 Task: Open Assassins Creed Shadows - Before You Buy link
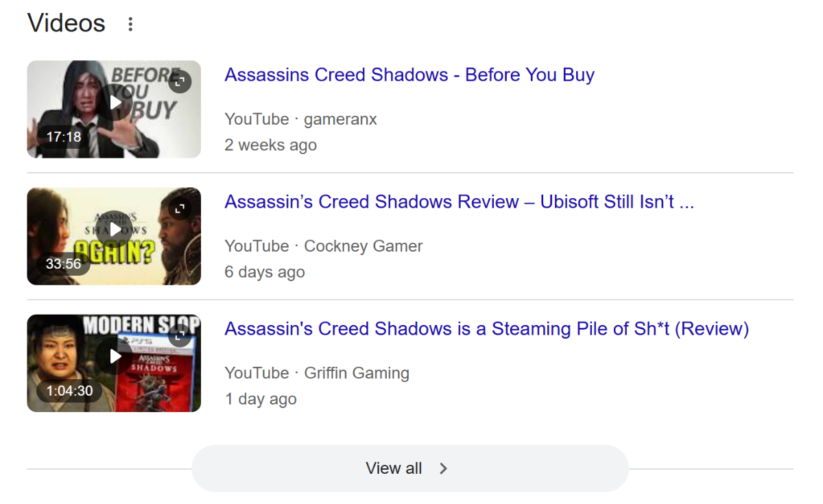[409, 75]
